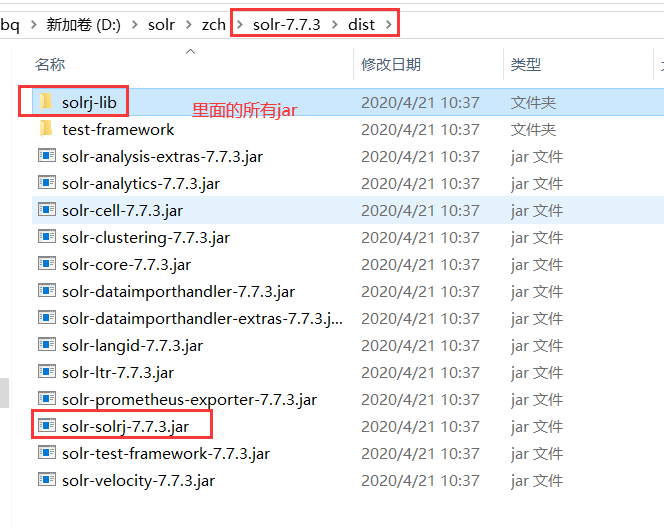This screenshot has height=528, width=664.
Task: Expand the chevron after zch breadcrumb
Action: pyautogui.click(x=240, y=25)
